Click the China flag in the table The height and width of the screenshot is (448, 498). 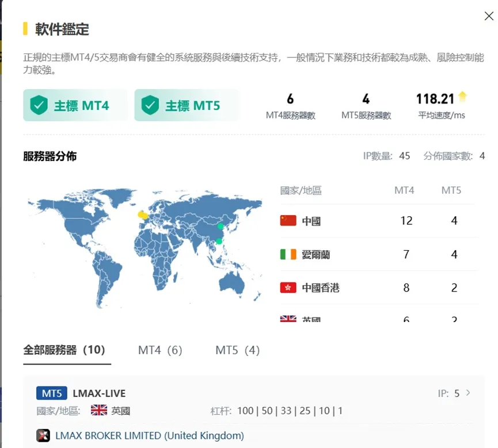tap(288, 220)
